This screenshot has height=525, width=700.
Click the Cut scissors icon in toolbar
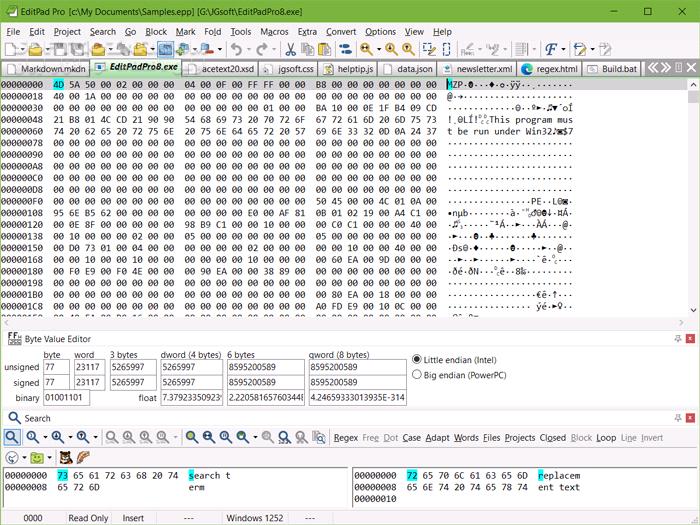tap(289, 49)
